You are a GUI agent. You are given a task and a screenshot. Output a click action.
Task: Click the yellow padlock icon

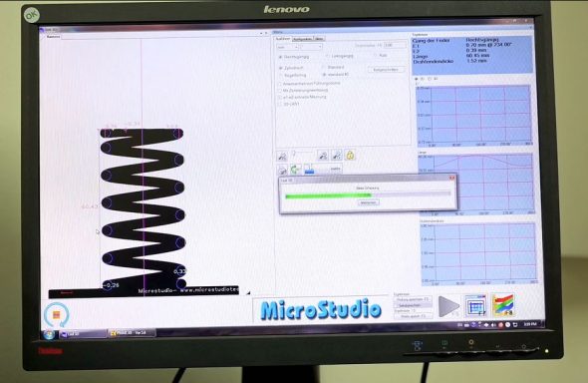click(x=350, y=155)
